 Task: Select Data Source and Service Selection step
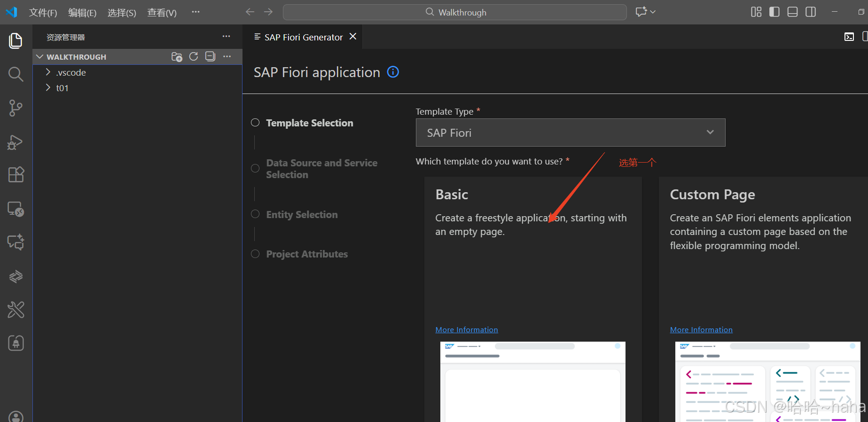(314, 169)
